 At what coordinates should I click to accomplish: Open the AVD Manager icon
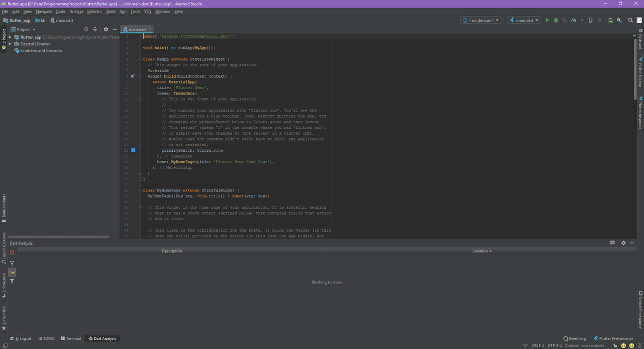[x=610, y=20]
